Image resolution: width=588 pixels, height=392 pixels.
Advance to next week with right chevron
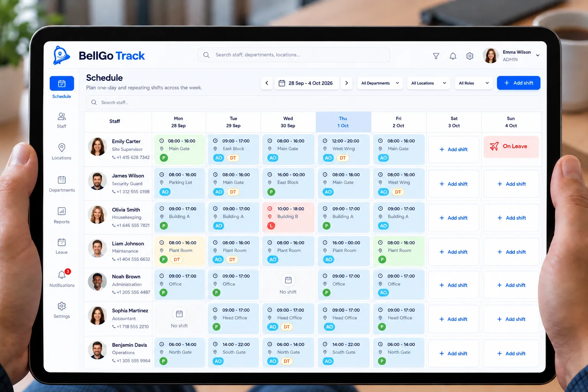(346, 83)
